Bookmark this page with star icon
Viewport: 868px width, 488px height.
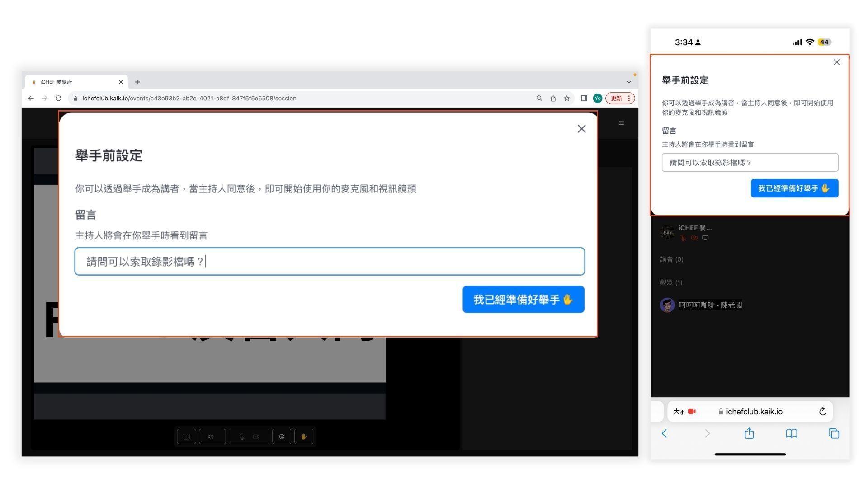point(566,99)
